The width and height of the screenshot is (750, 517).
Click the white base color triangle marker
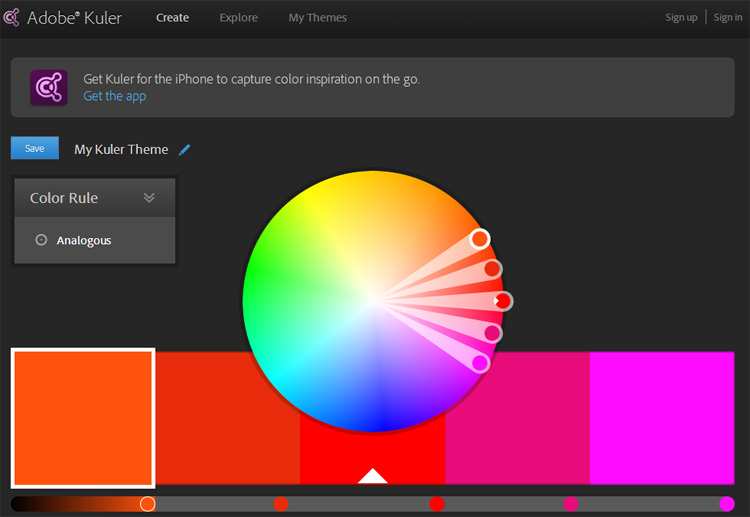pos(373,476)
